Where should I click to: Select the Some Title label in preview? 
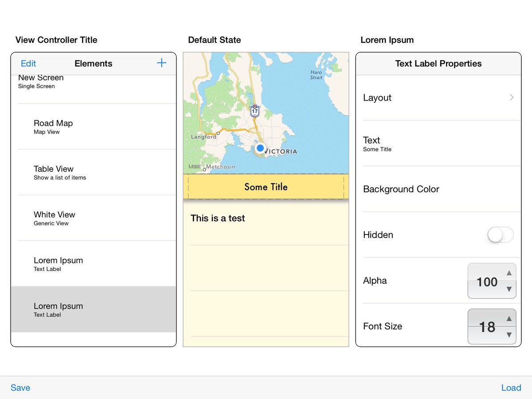(266, 187)
